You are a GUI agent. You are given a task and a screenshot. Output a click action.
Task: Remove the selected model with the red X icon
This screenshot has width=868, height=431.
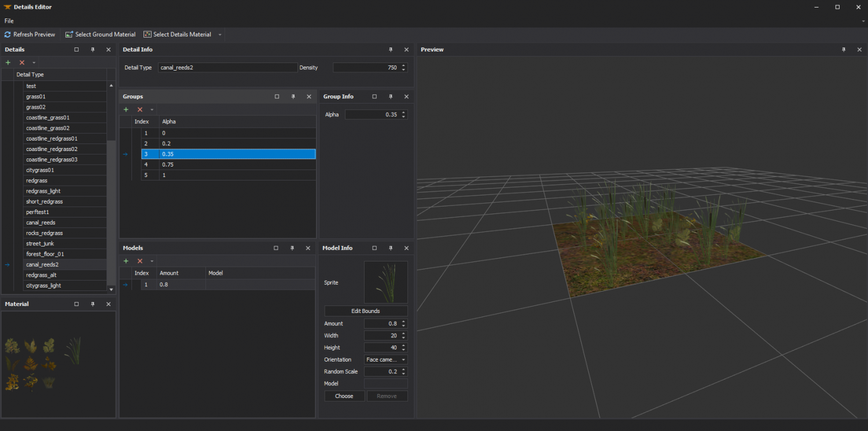pyautogui.click(x=139, y=260)
